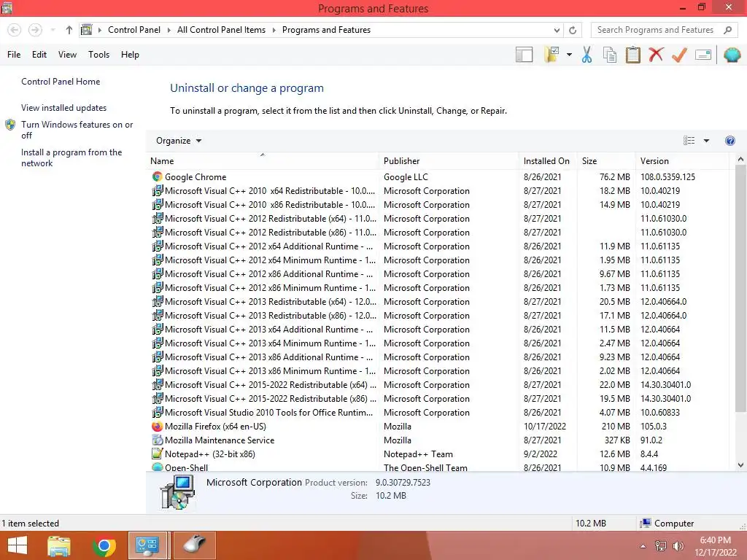The width and height of the screenshot is (747, 560).
Task: Select Visual C++ 2015-2022 Redistributable (x86) entry
Action: point(438,399)
